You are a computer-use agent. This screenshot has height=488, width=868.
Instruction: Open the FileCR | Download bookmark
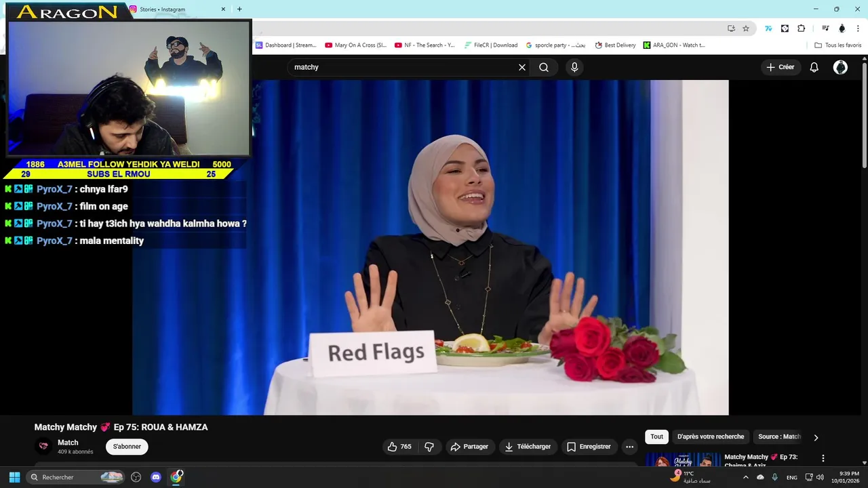tap(491, 45)
